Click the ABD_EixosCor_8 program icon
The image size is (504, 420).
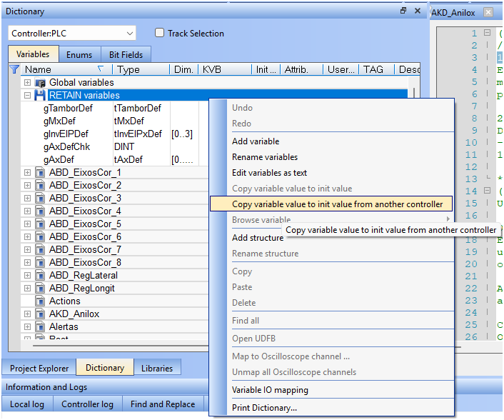pos(40,263)
